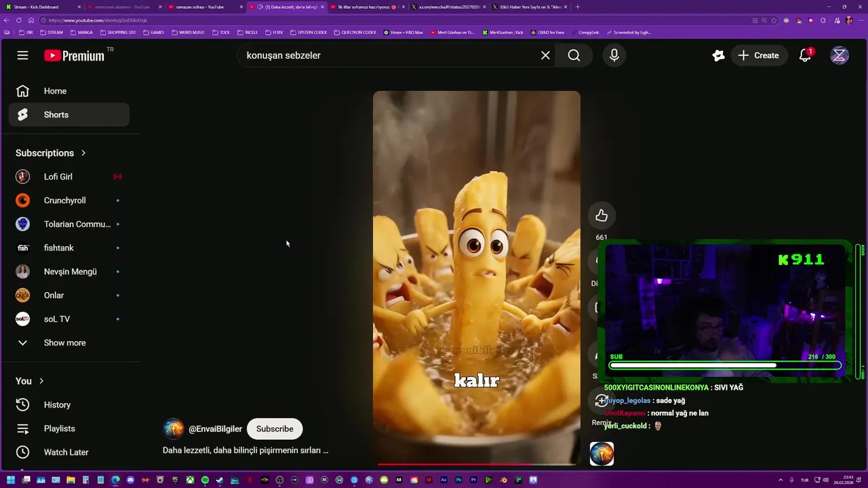Start voice search with the microphone
Screen dimensions: 868x488
tap(614, 56)
